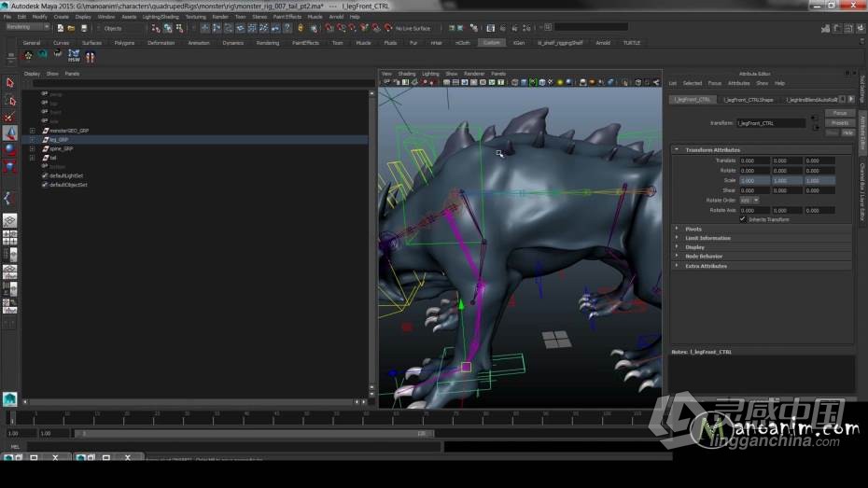
Task: Switch to the Animation shelf tab
Action: (199, 43)
